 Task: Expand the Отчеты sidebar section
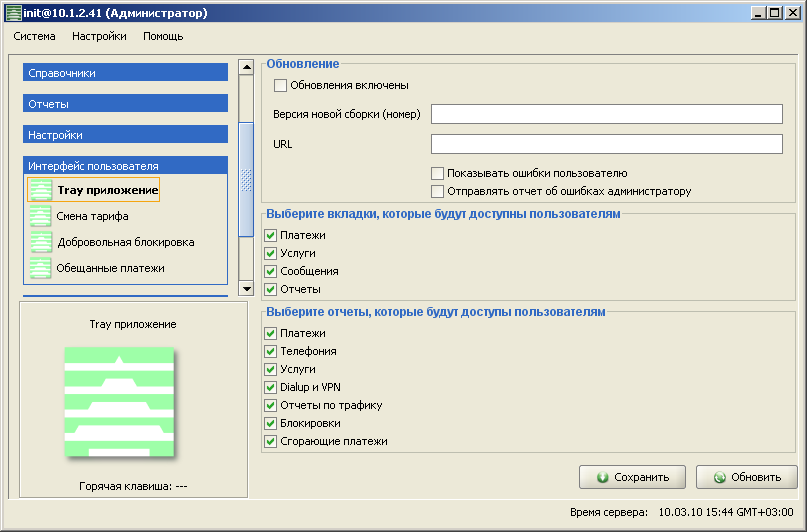coord(126,103)
